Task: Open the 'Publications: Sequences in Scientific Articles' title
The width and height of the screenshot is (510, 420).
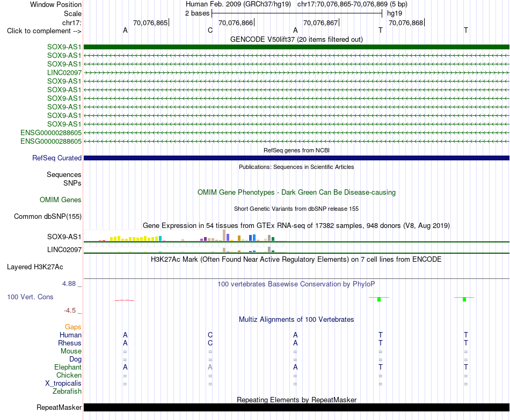Action: [296, 167]
